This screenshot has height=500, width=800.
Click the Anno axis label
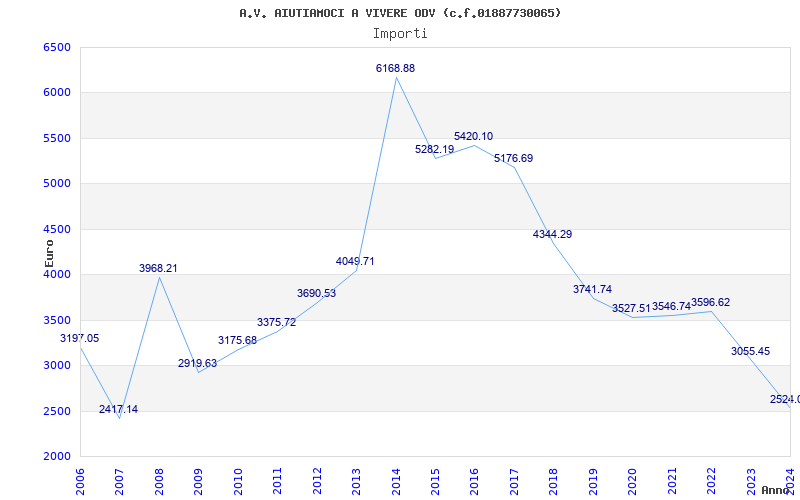point(775,490)
